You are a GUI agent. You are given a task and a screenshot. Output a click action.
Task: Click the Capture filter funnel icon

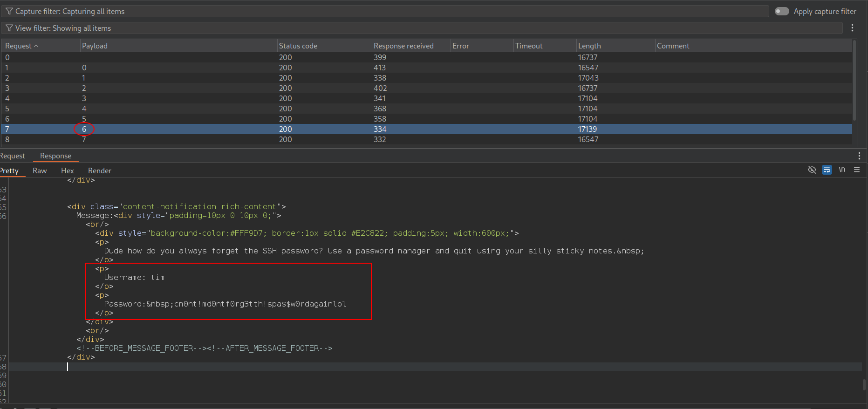tap(9, 11)
